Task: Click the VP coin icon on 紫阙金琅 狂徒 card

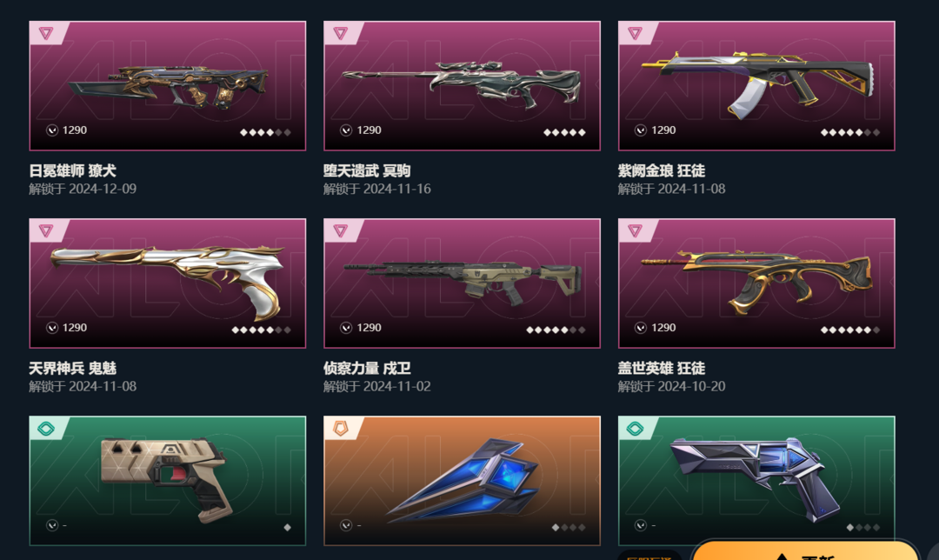Action: coord(640,130)
